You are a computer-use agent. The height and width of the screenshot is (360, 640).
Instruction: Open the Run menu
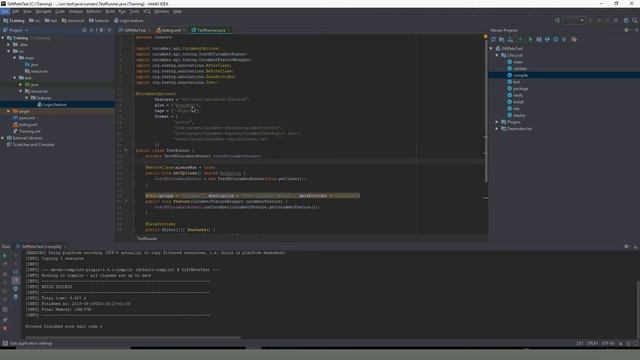pos(122,11)
